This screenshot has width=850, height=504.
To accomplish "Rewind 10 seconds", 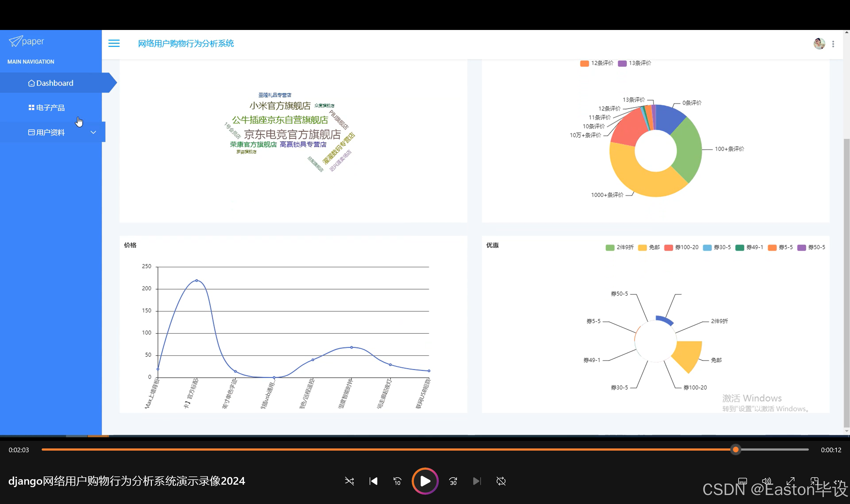I will (397, 481).
